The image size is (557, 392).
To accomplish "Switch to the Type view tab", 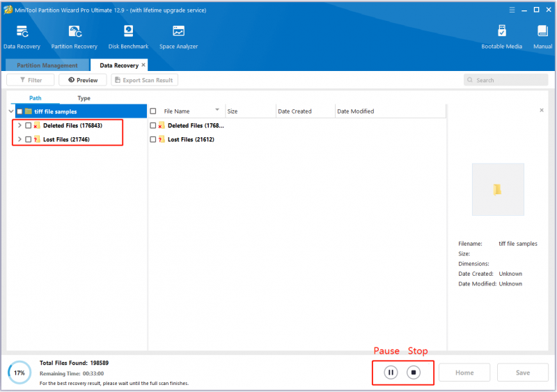I will [x=84, y=98].
